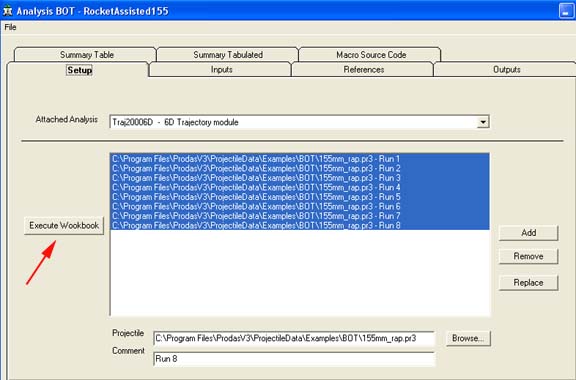
Task: Open the Macro Source Code tab
Action: click(x=371, y=55)
